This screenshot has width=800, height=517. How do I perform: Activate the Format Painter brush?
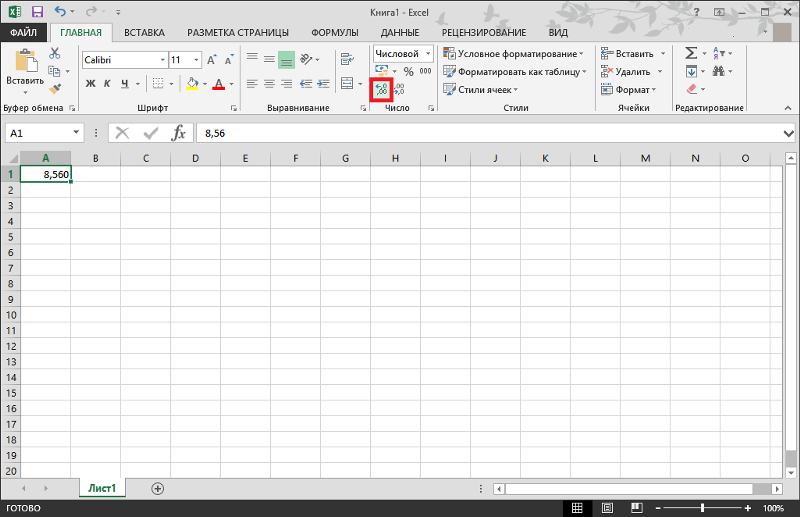coord(55,89)
